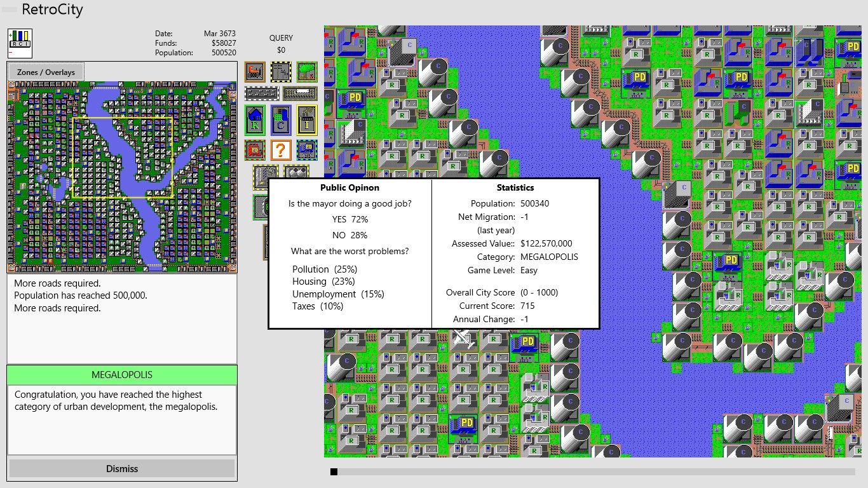Click the slider handle below the map
This screenshot has height=488, width=868.
[334, 471]
